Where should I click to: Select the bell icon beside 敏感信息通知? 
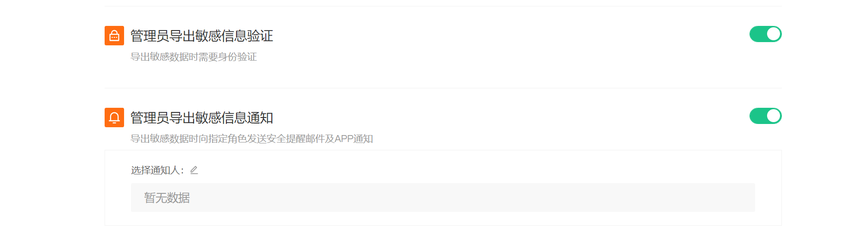(114, 117)
